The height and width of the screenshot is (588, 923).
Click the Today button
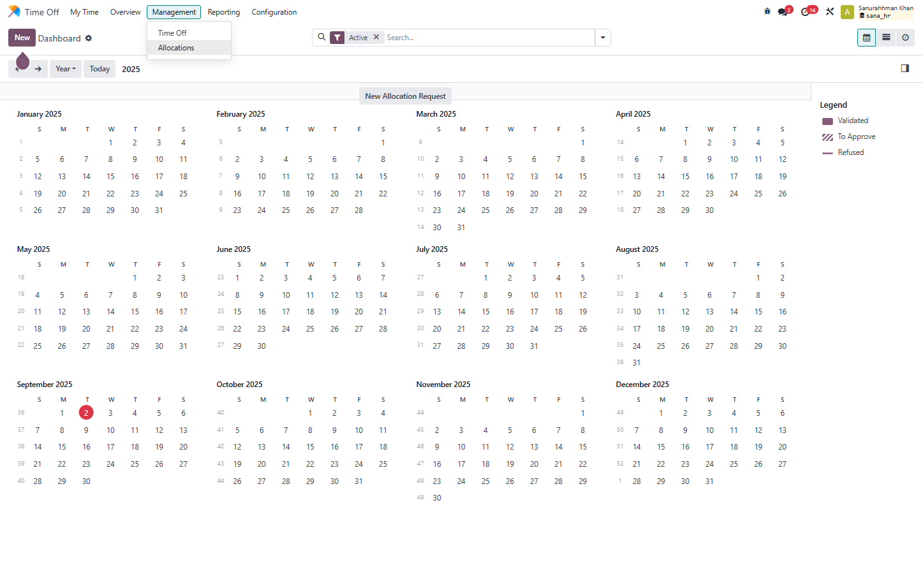(100, 69)
